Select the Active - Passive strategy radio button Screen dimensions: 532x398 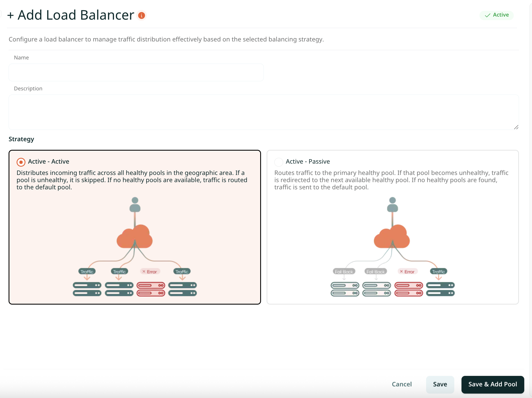click(x=279, y=162)
